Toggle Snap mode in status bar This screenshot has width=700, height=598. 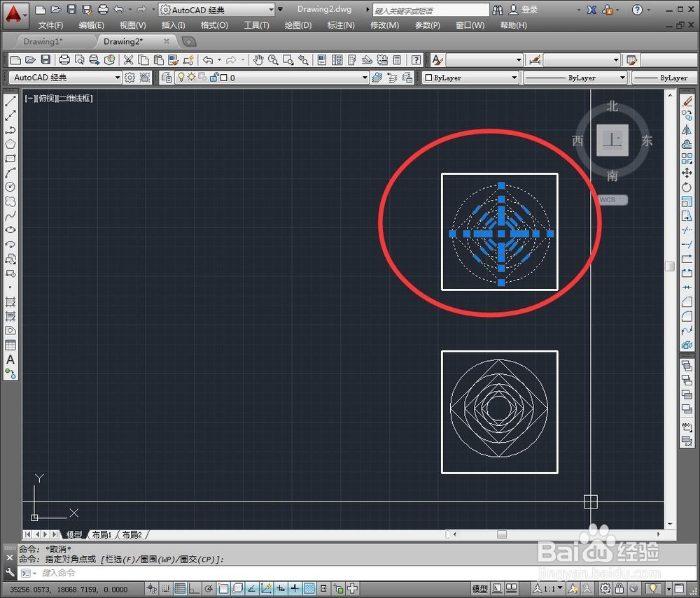166,589
